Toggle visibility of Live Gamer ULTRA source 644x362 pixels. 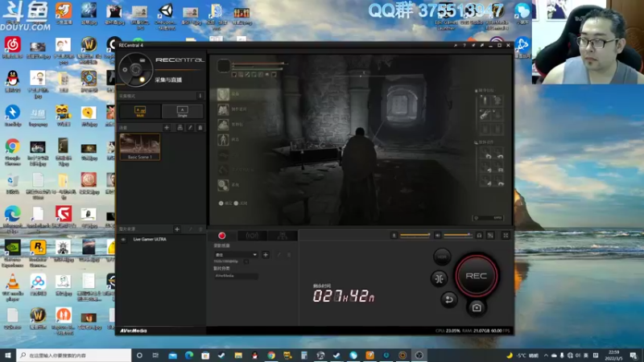[x=123, y=239]
